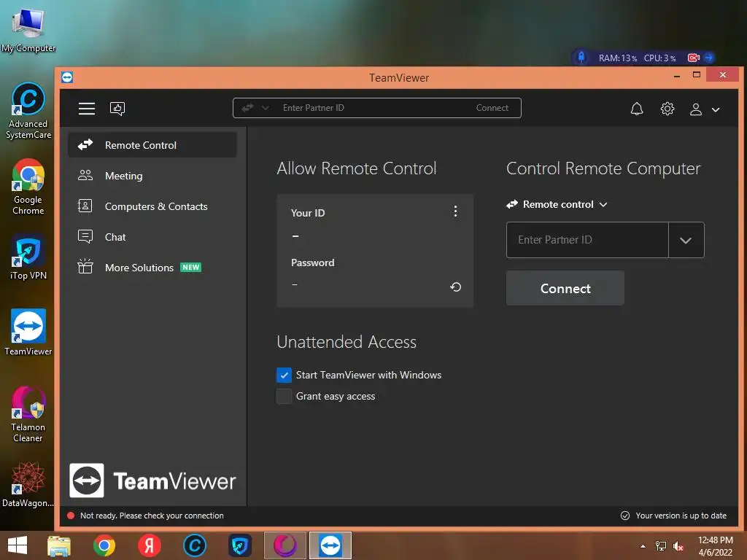The image size is (747, 560).
Task: Click the RAM usage readout in the widget
Action: click(x=617, y=58)
